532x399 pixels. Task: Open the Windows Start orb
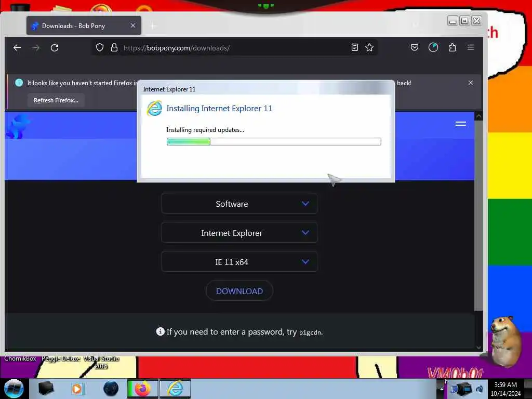point(14,389)
